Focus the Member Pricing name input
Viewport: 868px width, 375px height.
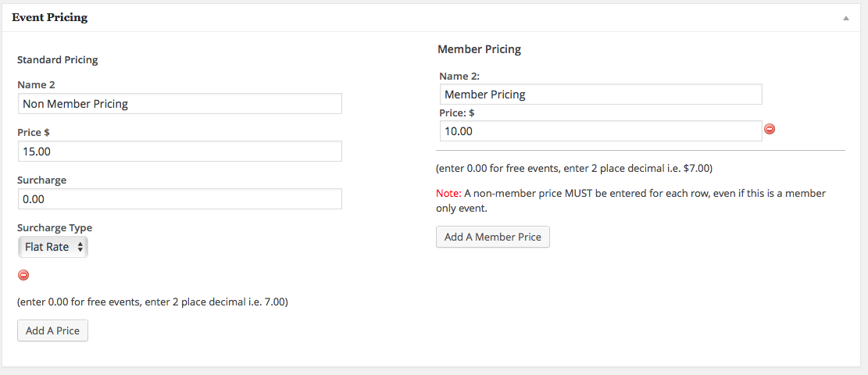[601, 95]
